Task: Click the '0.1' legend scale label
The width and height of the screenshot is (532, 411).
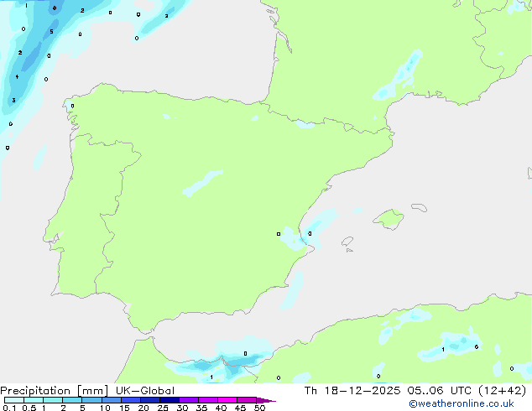Action: click(x=9, y=408)
